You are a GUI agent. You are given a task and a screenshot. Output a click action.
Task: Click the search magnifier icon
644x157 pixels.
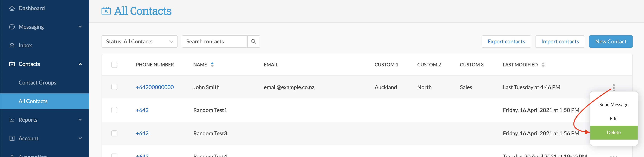coord(253,41)
